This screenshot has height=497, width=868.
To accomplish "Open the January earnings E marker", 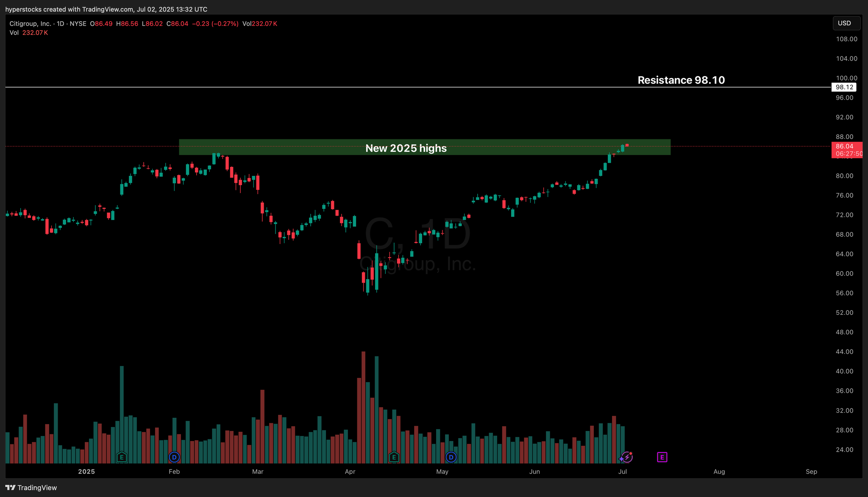I will pyautogui.click(x=122, y=457).
